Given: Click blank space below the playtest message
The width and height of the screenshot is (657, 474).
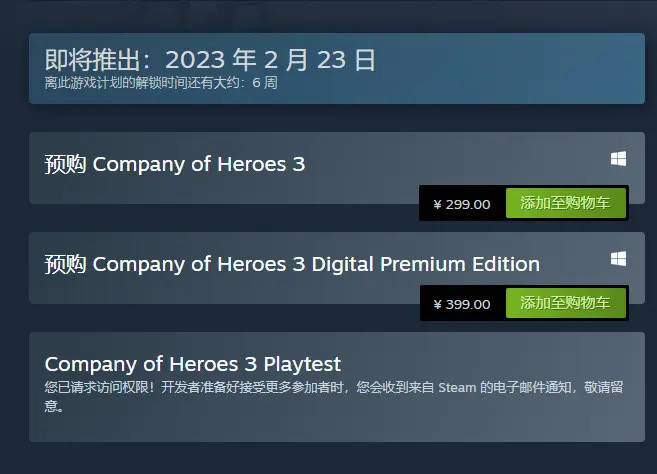Looking at the screenshot, I should pos(337,428).
